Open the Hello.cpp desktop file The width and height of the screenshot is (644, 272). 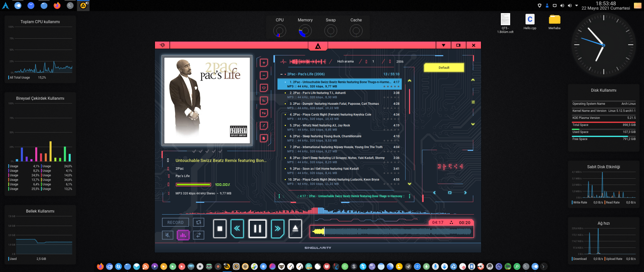pos(530,22)
